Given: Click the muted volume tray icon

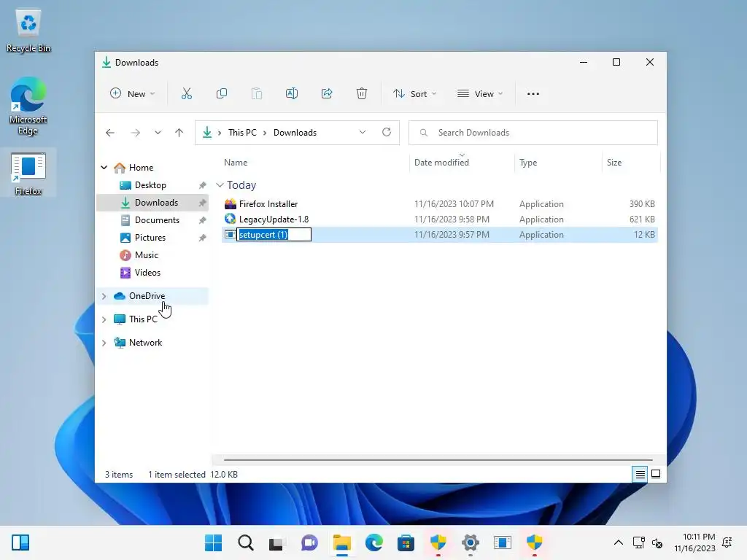Looking at the screenshot, I should (657, 542).
